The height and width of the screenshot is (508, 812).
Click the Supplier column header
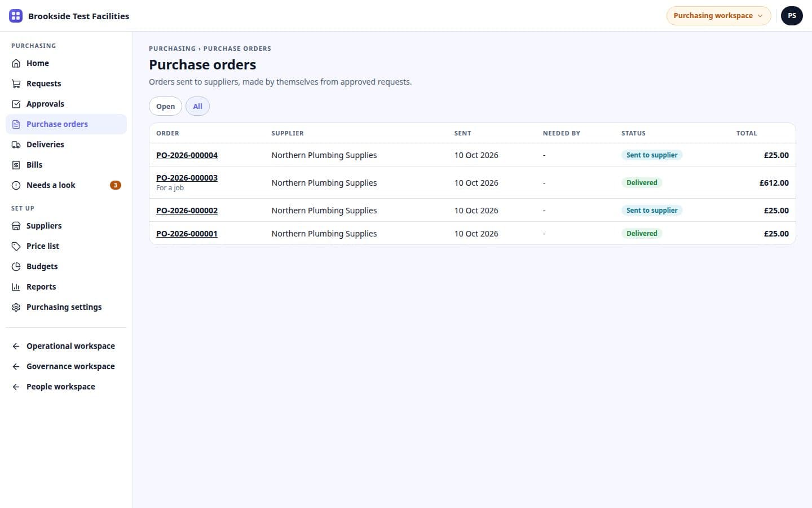click(288, 133)
